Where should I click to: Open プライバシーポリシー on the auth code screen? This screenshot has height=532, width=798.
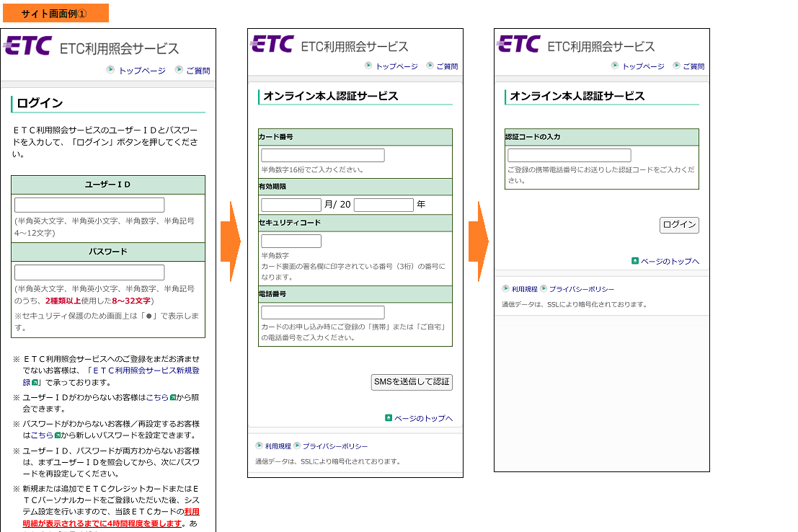[x=581, y=289]
